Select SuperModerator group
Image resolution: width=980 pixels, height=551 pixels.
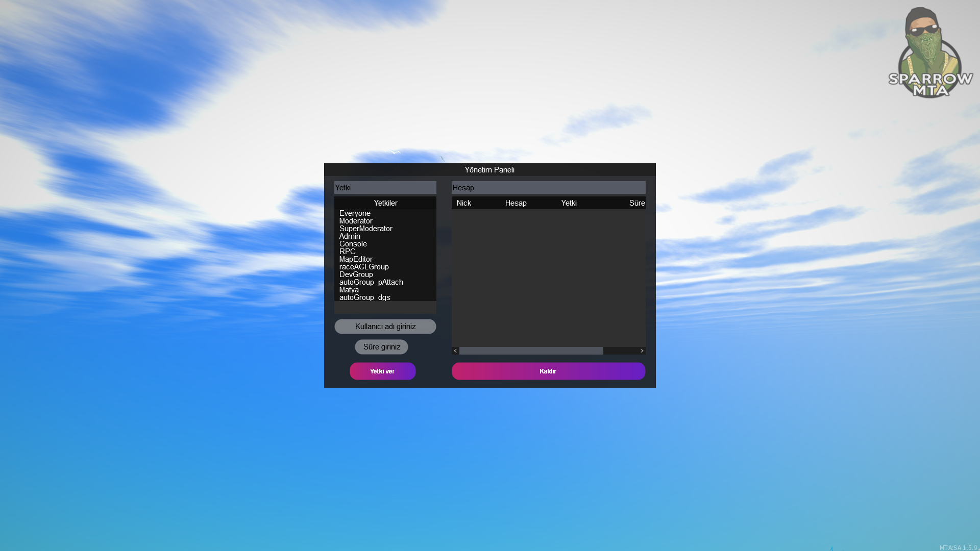click(385, 229)
